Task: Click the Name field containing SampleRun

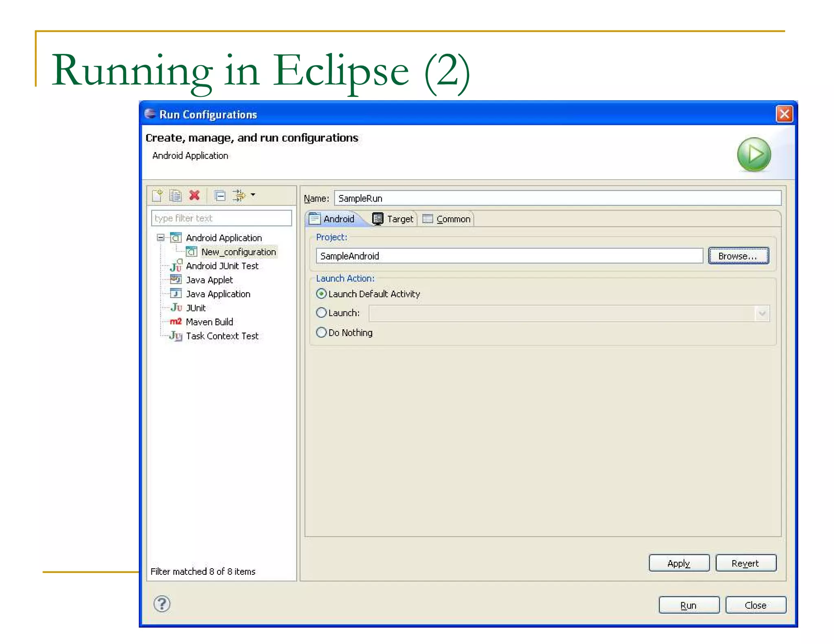Action: click(x=557, y=198)
